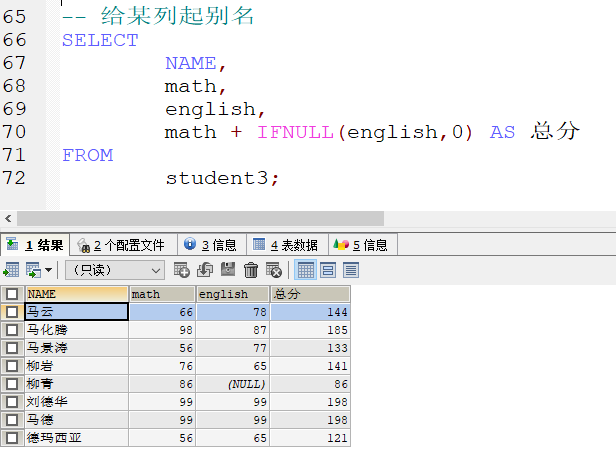Switch to grid view mode icon
The height and width of the screenshot is (462, 616).
tap(305, 270)
